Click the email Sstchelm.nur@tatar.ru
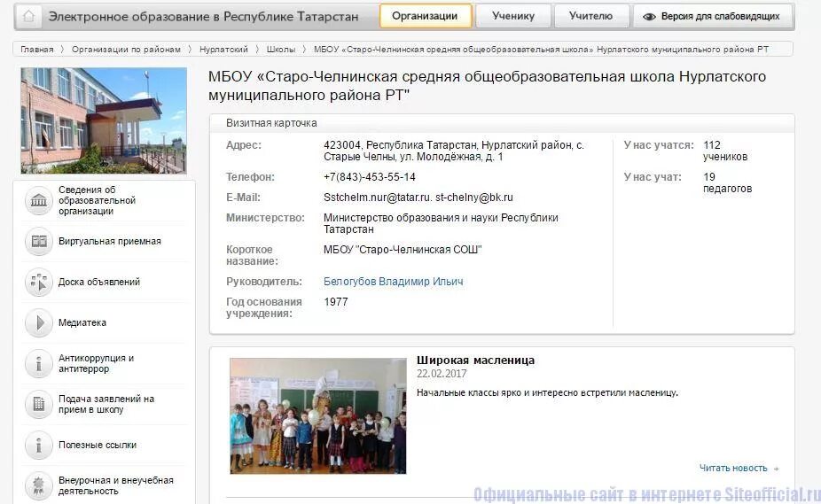The width and height of the screenshot is (821, 504). (x=378, y=198)
